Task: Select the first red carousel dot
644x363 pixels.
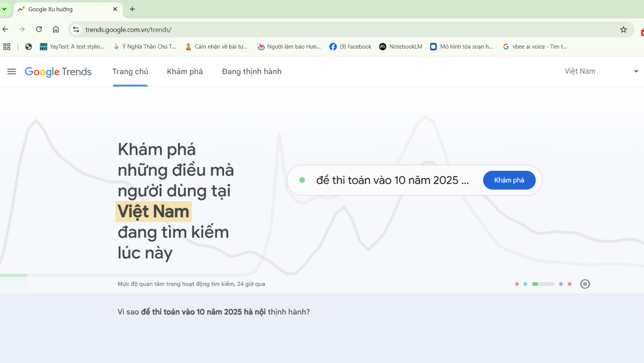Action: click(517, 284)
